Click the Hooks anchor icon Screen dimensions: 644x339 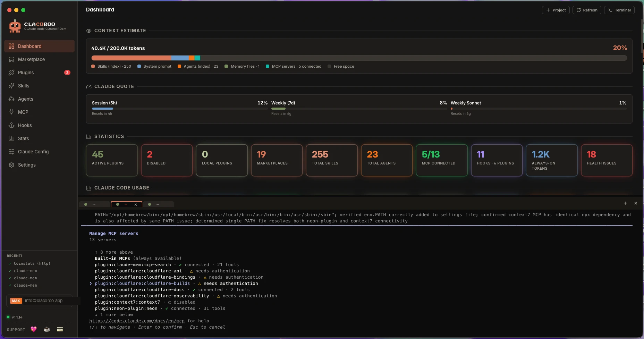[11, 125]
